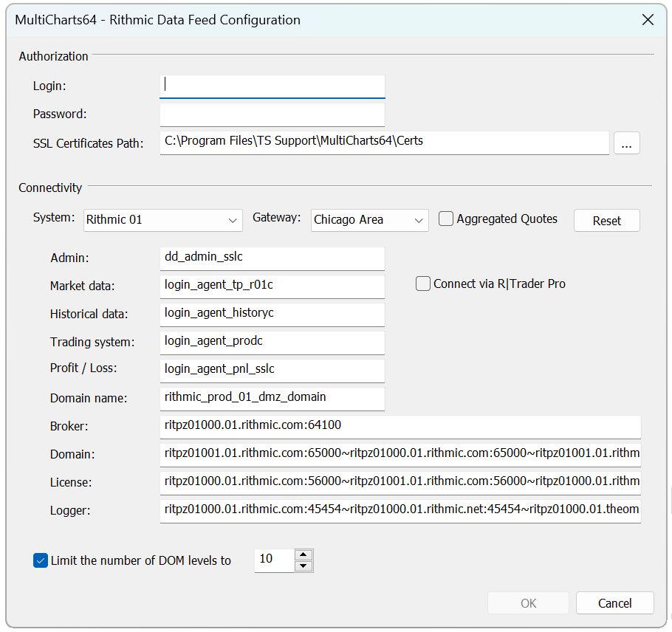The height and width of the screenshot is (632, 672).
Task: Open the Gateway dropdown showing Chicago Area
Action: point(369,220)
